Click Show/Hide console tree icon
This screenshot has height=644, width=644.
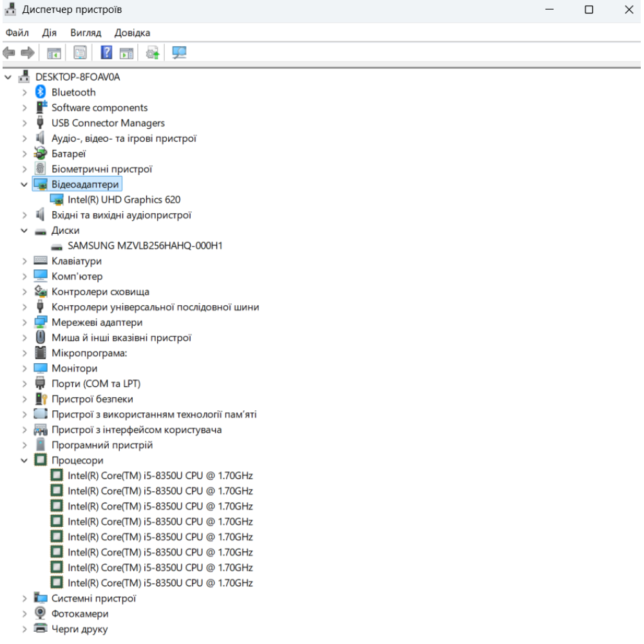54,53
